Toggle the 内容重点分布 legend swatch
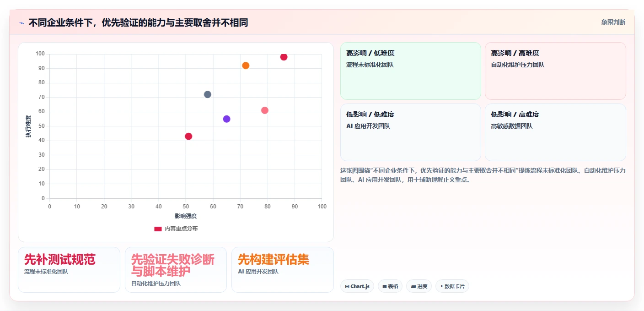The width and height of the screenshot is (644, 311). point(158,229)
